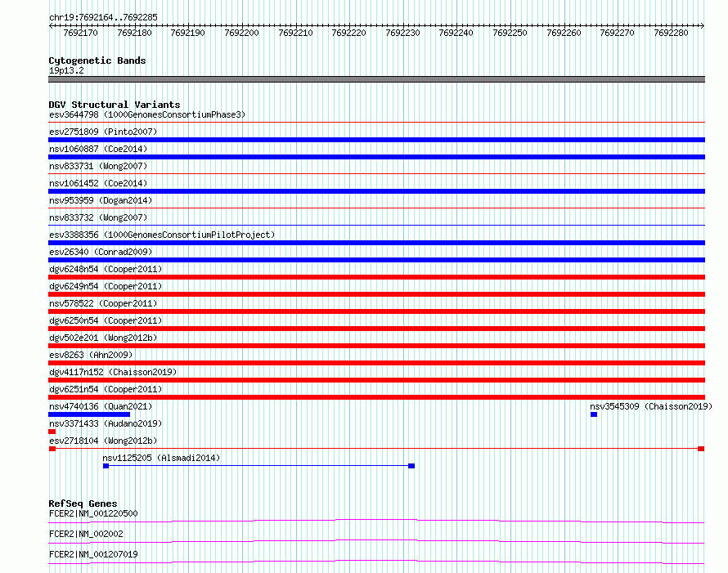Screen dimensions: 728x573
Task: Open variant esv8263 (Ahn2009)
Action: click(91, 355)
